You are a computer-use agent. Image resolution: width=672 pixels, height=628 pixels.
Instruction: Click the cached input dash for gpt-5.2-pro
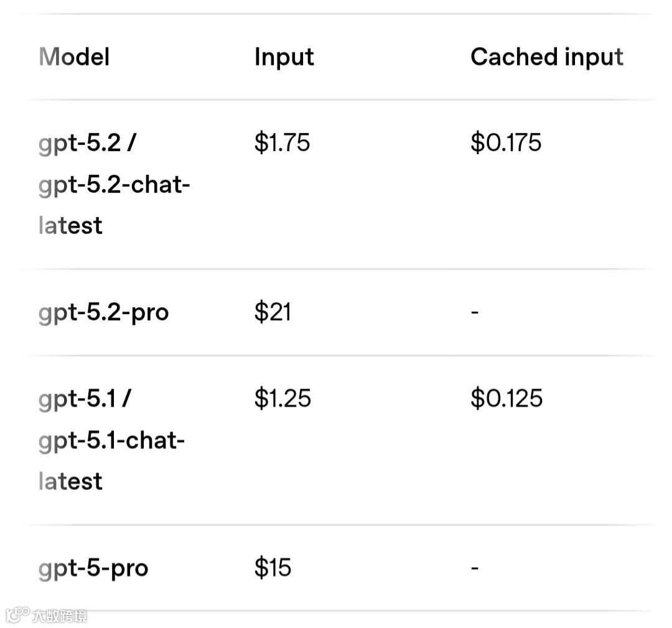pyautogui.click(x=475, y=312)
